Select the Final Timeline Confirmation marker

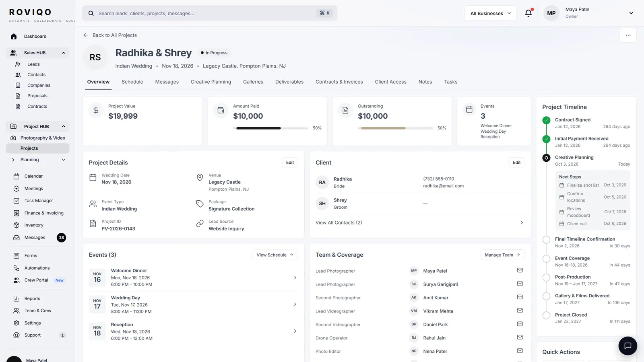[546, 240]
